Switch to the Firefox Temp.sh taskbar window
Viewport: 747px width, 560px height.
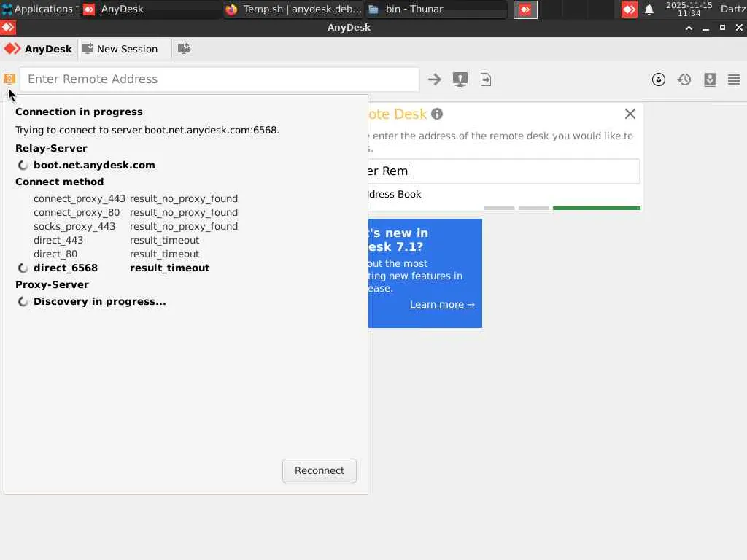coord(293,9)
